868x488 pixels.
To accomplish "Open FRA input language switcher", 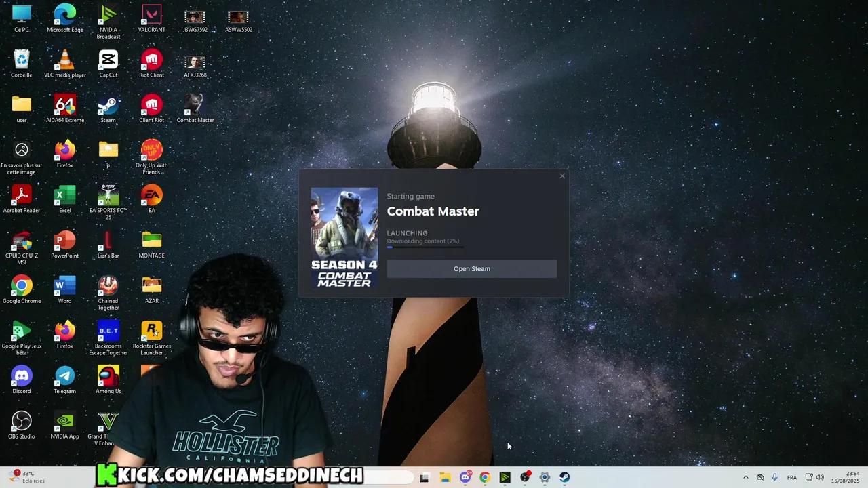I will 792,478.
